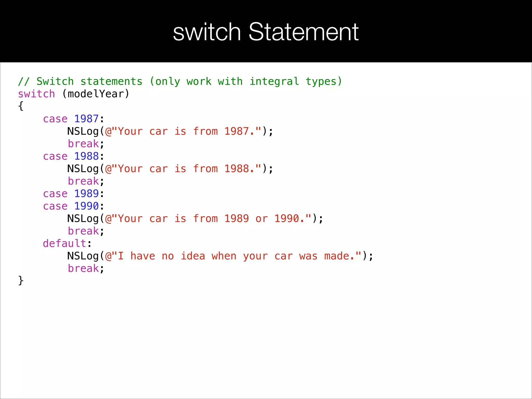The image size is (532, 399).
Task: Click the NSLog 'I have no idea' line
Action: tap(220, 256)
